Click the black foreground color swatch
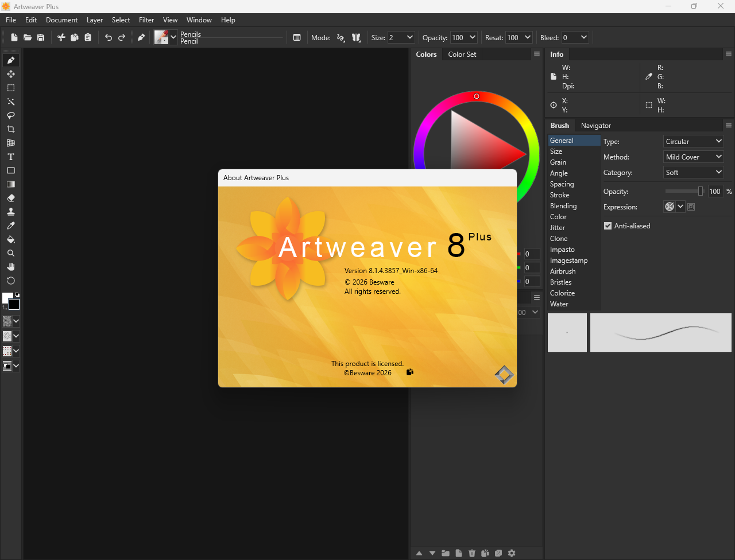The height and width of the screenshot is (560, 735). [14, 304]
